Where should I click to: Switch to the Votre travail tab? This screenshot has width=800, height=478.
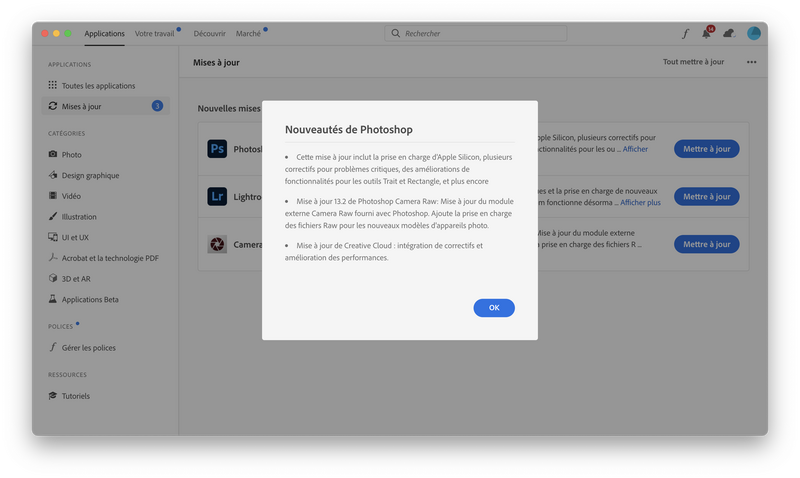(x=154, y=34)
